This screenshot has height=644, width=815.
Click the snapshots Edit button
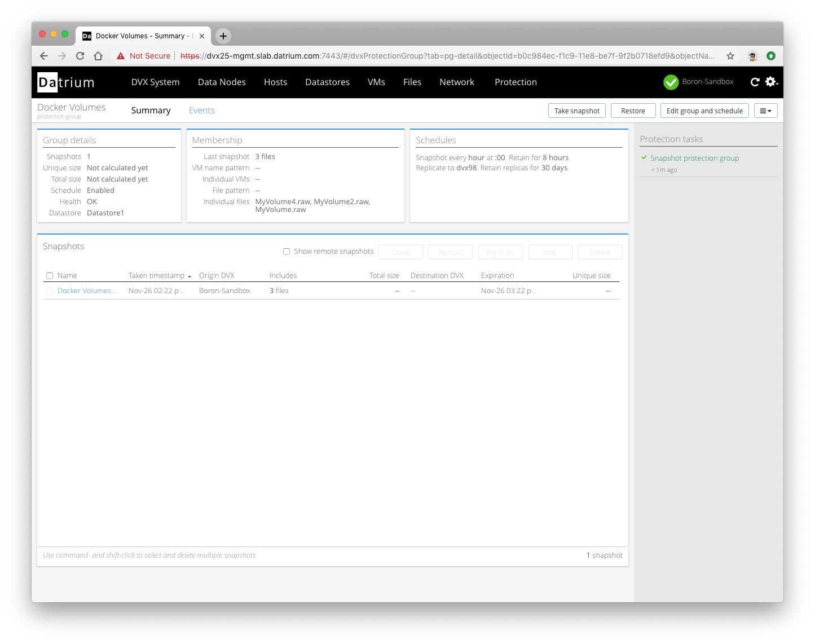point(550,252)
